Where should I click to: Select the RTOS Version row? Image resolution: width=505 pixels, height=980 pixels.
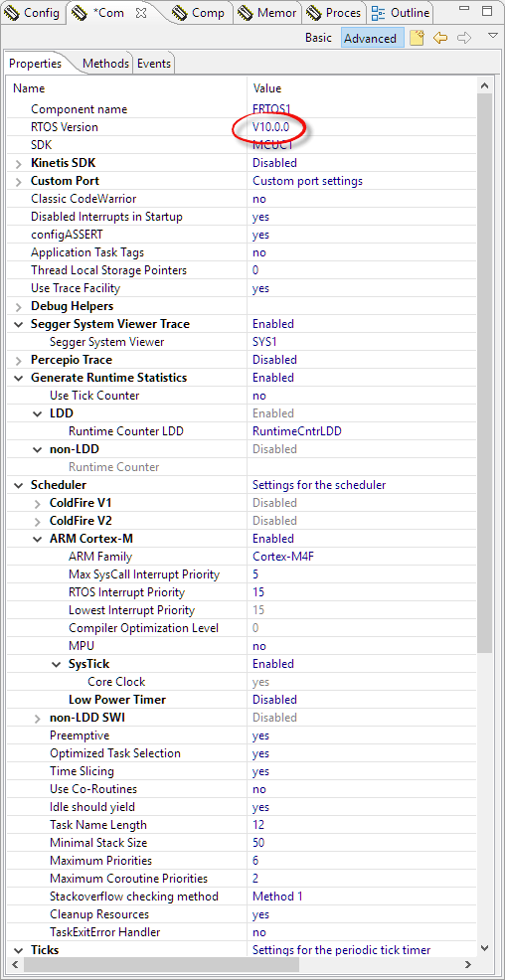pyautogui.click(x=244, y=127)
